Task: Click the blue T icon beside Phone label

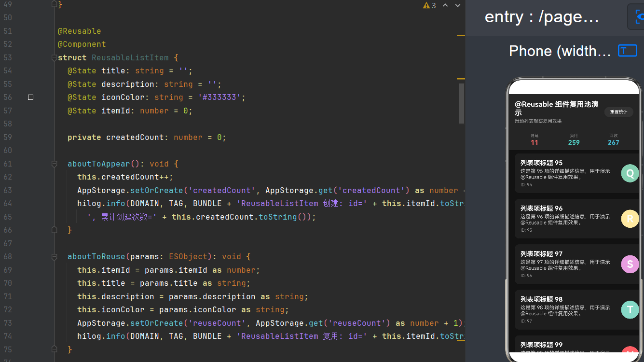Action: pyautogui.click(x=628, y=51)
